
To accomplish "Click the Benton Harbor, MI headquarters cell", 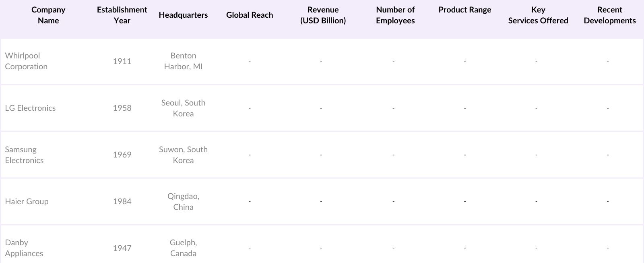I will click(x=183, y=61).
